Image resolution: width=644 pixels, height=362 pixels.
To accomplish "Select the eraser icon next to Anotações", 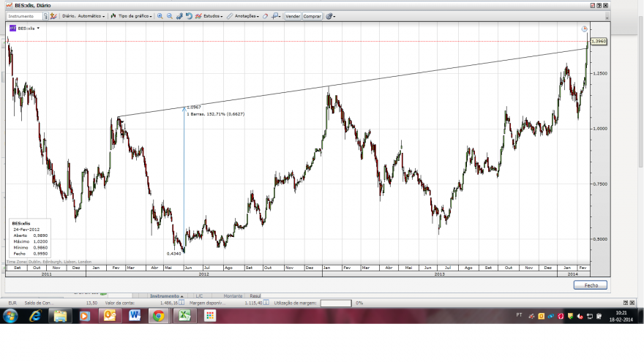I will [266, 16].
